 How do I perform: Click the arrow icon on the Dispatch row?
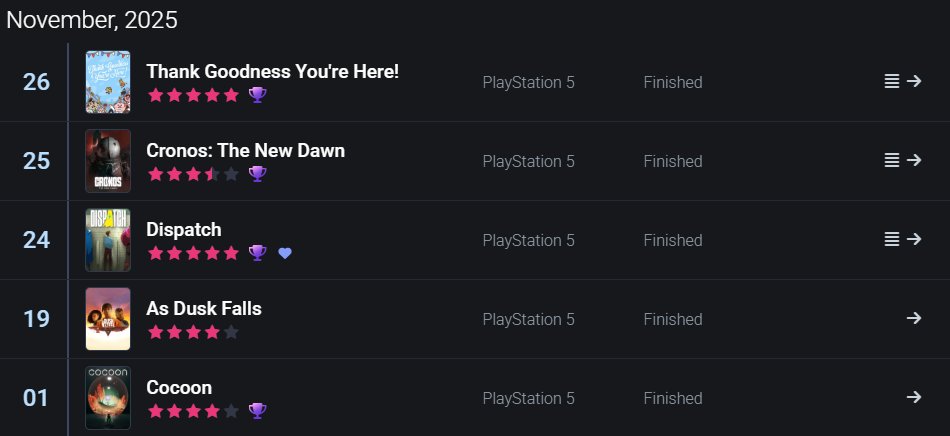click(914, 239)
